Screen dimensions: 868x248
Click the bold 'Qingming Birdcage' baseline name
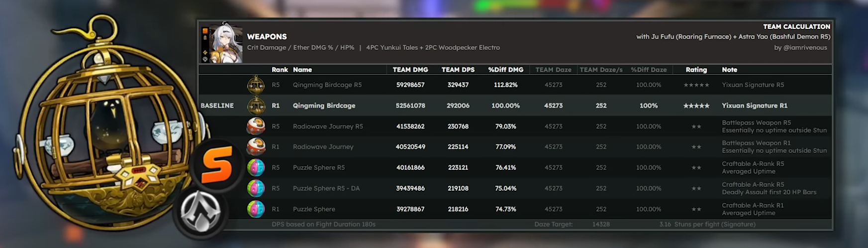(324, 106)
